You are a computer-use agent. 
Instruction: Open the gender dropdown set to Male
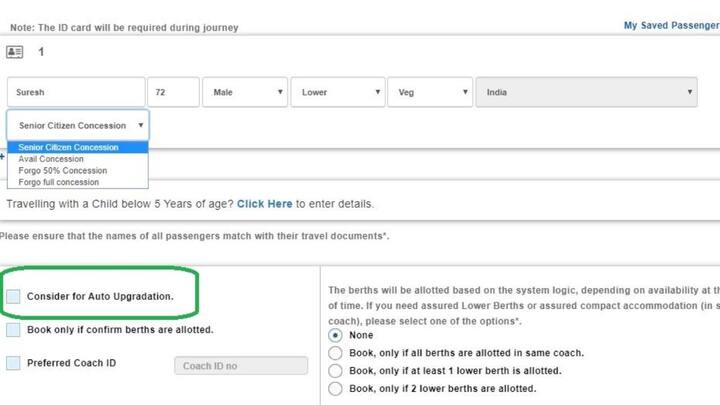(x=245, y=92)
